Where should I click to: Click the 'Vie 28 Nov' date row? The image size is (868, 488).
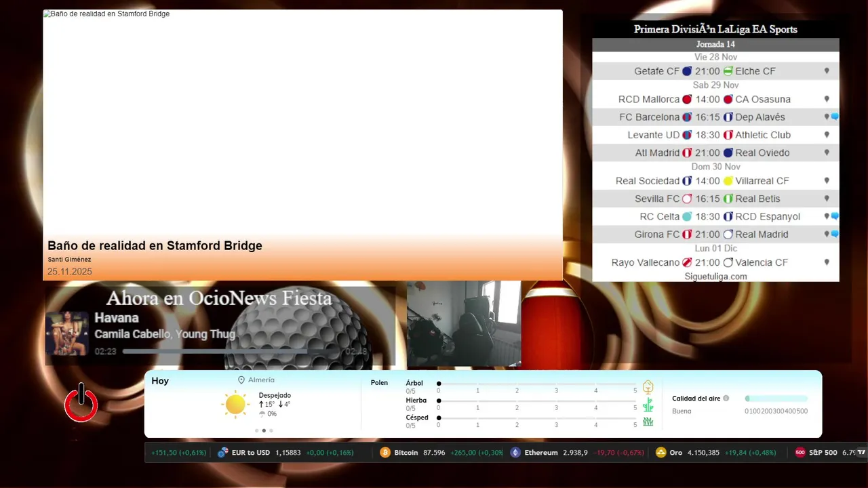pos(715,57)
